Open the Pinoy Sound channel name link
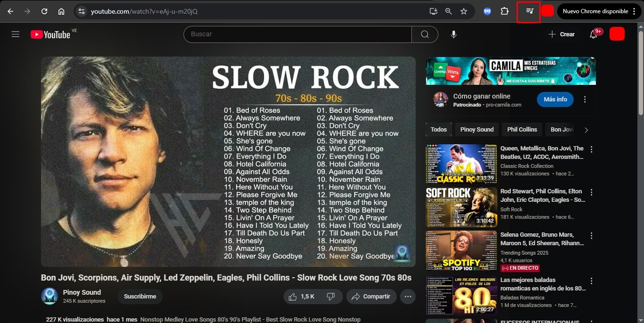 pyautogui.click(x=82, y=292)
